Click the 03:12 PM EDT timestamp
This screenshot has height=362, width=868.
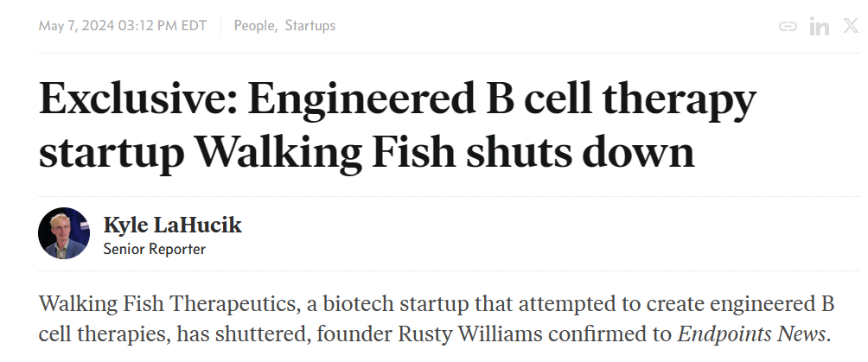pyautogui.click(x=161, y=25)
